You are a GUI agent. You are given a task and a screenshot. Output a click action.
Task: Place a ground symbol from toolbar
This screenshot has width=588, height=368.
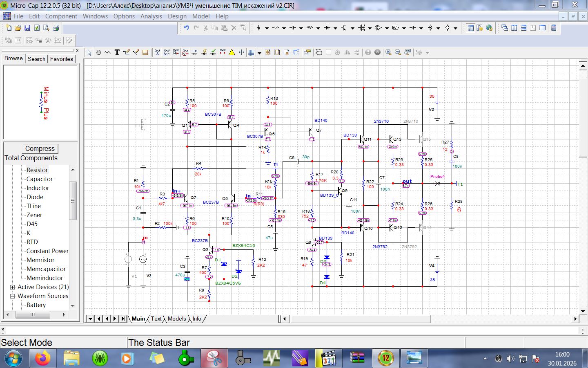[258, 28]
